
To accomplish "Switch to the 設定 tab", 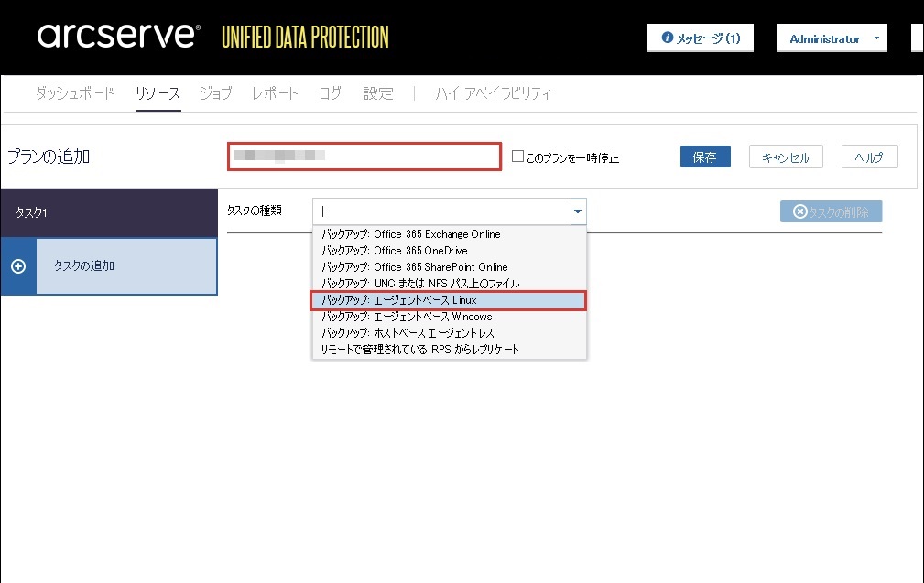I will pyautogui.click(x=378, y=93).
